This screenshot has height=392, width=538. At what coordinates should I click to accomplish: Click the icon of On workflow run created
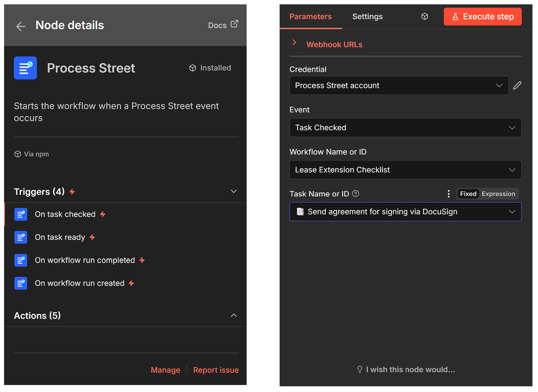(21, 283)
